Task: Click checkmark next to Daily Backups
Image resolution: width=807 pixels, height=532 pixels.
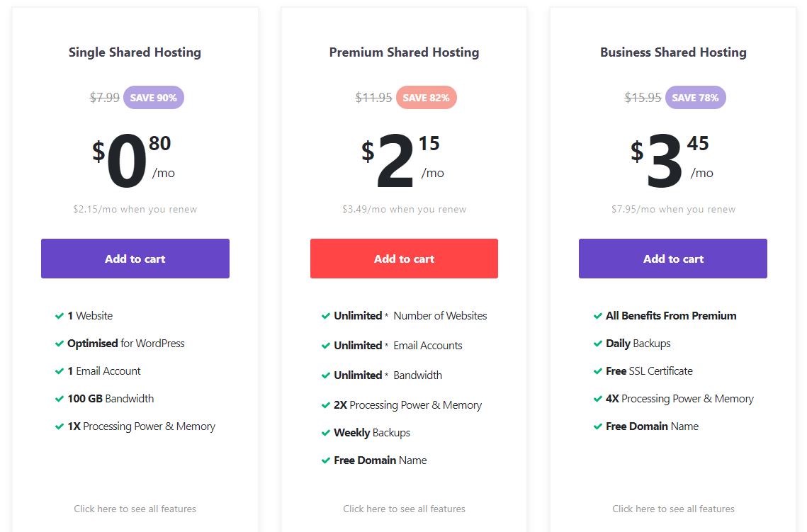Action: click(x=597, y=344)
